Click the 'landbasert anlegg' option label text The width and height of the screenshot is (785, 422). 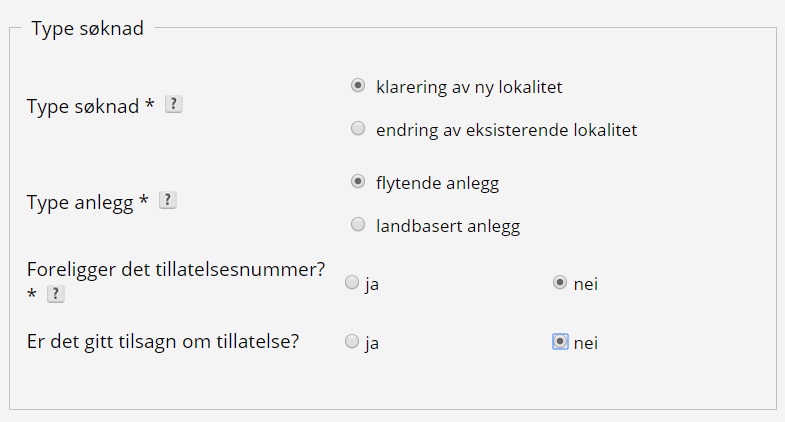(x=448, y=226)
